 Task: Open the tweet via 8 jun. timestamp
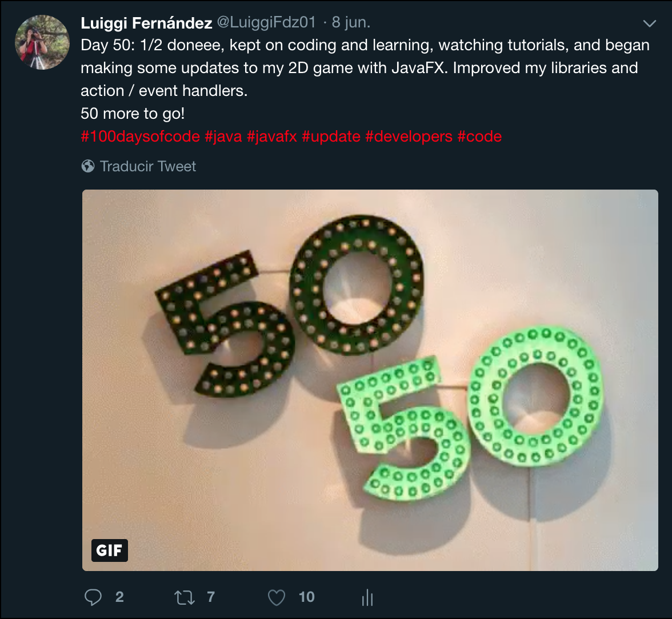[x=351, y=22]
